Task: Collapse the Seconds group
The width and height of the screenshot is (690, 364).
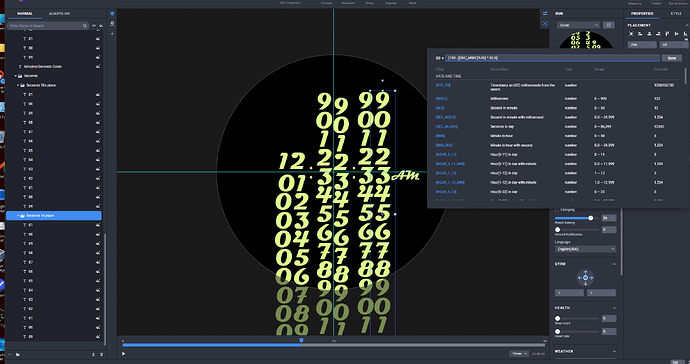Action: [x=16, y=76]
